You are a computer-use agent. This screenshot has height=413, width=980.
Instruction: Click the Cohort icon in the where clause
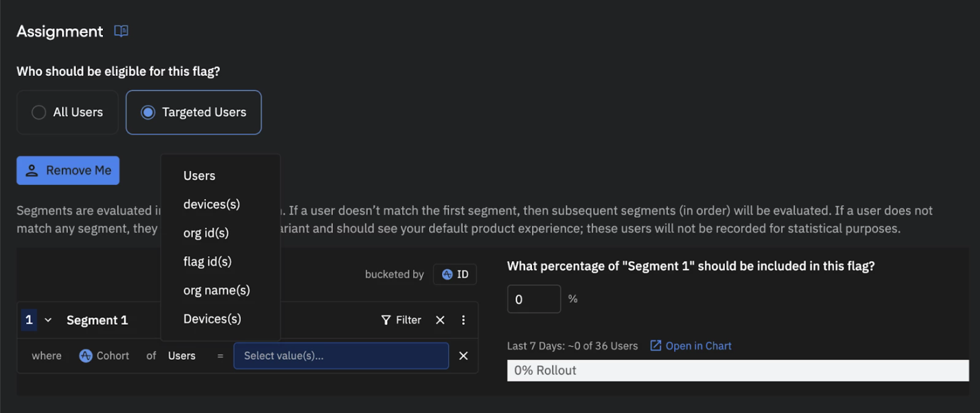tap(85, 355)
